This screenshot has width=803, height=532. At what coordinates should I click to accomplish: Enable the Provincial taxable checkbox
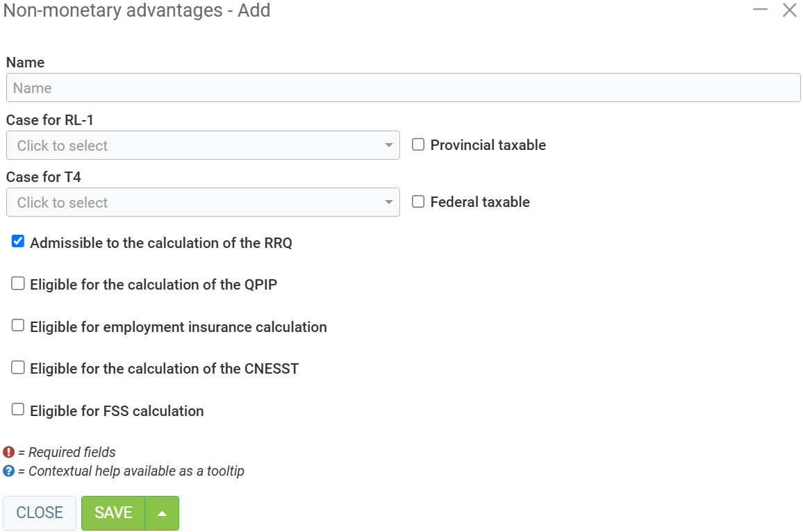click(418, 144)
